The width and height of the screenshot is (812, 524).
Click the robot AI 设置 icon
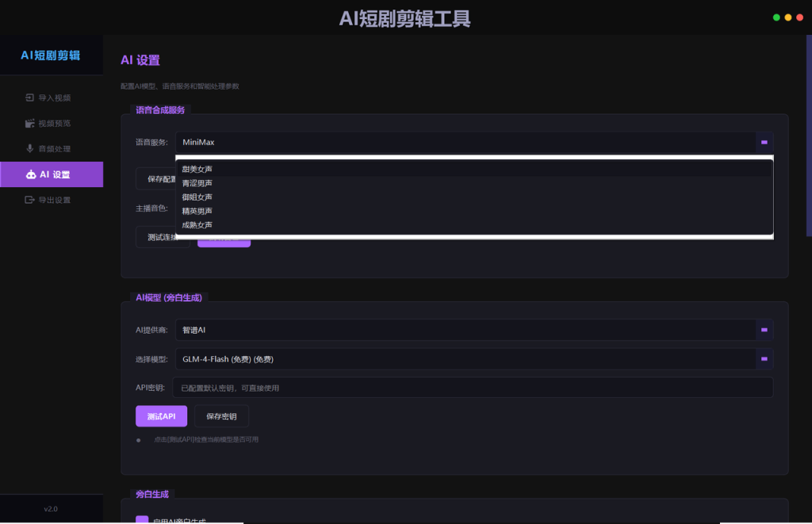tap(31, 174)
